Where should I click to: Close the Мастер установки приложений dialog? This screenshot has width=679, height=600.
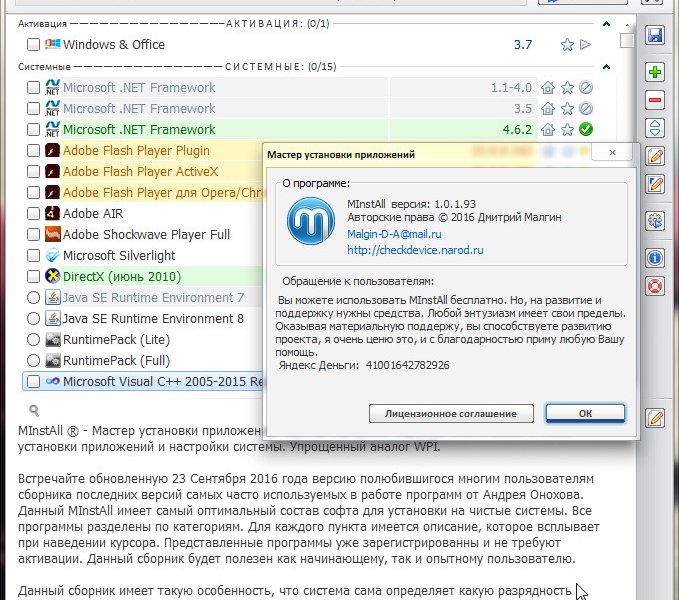[612, 152]
